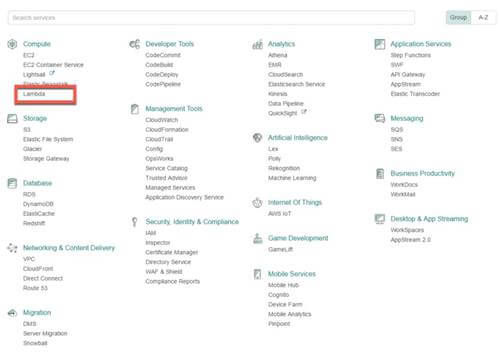This screenshot has width=499, height=360.
Task: Click the Artificial Intelligence category icon
Action: [x=257, y=138]
